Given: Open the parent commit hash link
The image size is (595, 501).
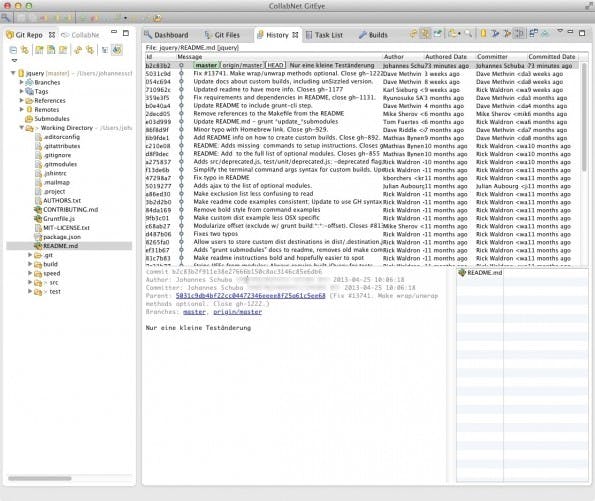Looking at the screenshot, I should point(250,296).
